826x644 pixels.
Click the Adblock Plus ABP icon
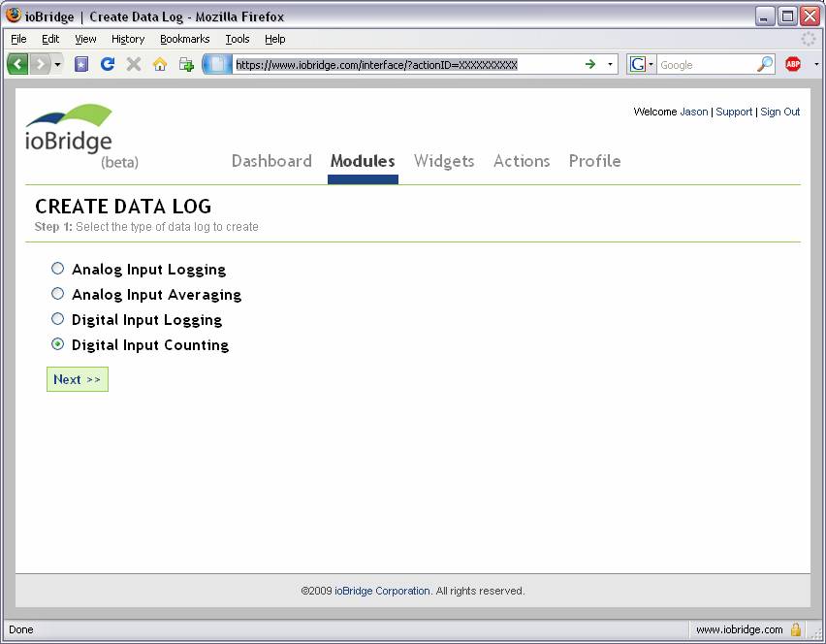[x=793, y=64]
